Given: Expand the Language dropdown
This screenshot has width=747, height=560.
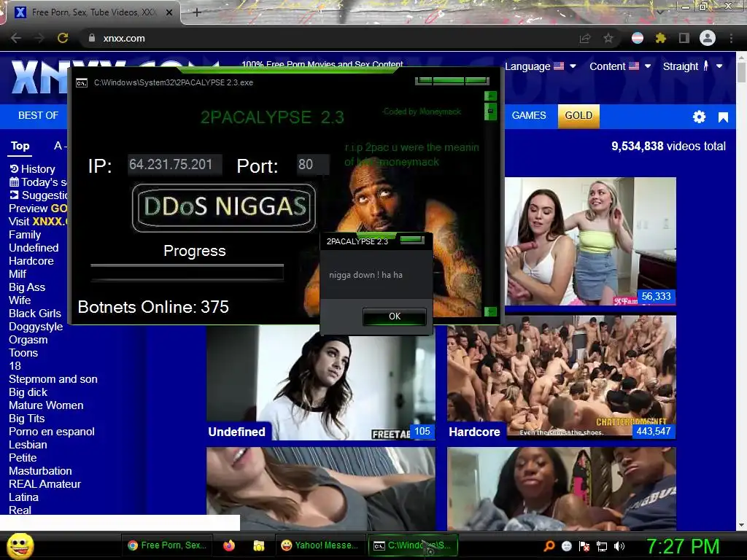Looking at the screenshot, I should pyautogui.click(x=541, y=66).
